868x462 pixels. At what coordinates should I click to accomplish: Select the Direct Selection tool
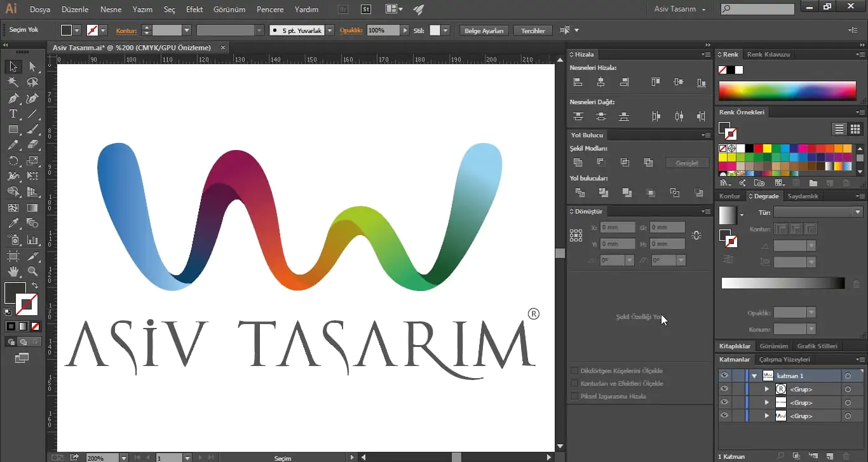32,67
